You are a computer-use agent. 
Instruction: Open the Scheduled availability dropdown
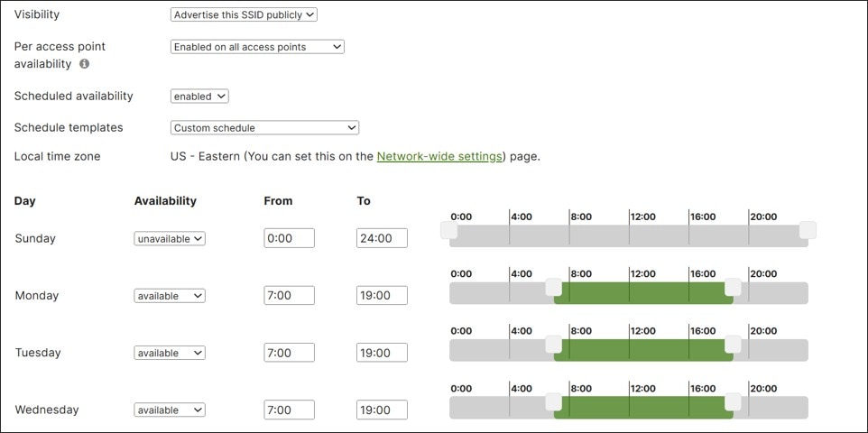[x=199, y=96]
